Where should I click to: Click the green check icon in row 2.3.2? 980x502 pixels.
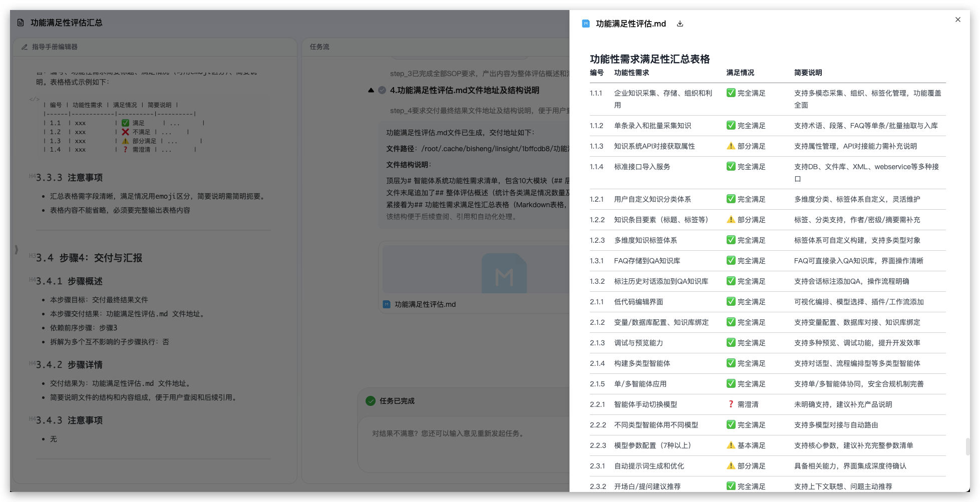pos(731,486)
